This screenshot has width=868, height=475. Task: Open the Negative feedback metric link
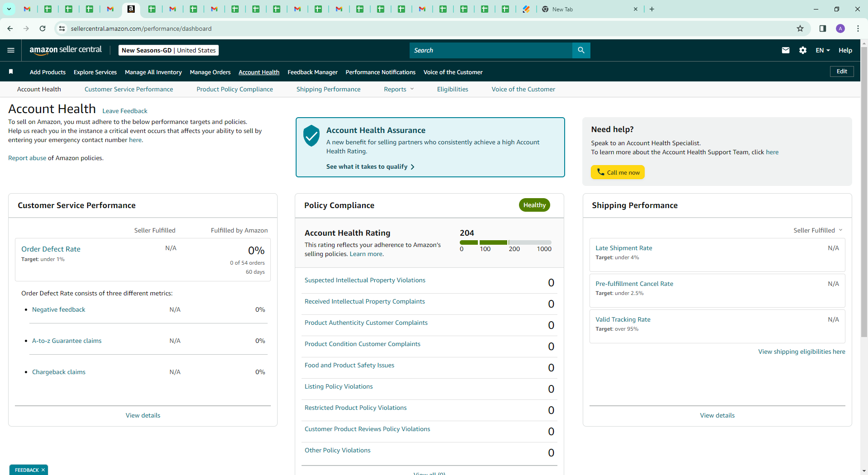pos(59,309)
